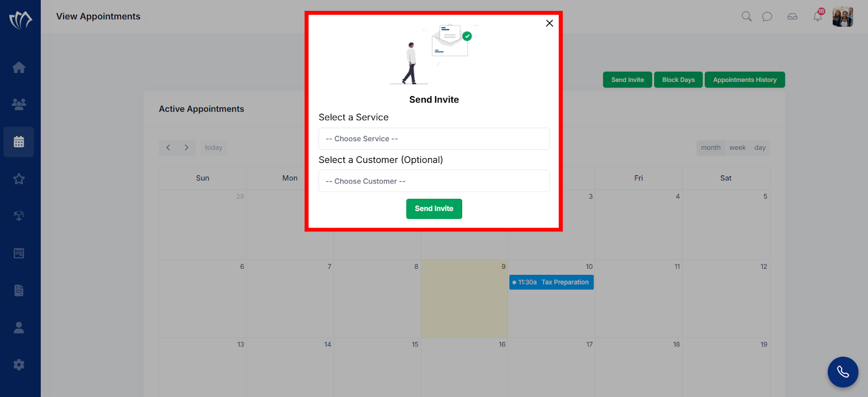The height and width of the screenshot is (397, 868).
Task: Open the user avatar photo menu
Action: point(843,17)
